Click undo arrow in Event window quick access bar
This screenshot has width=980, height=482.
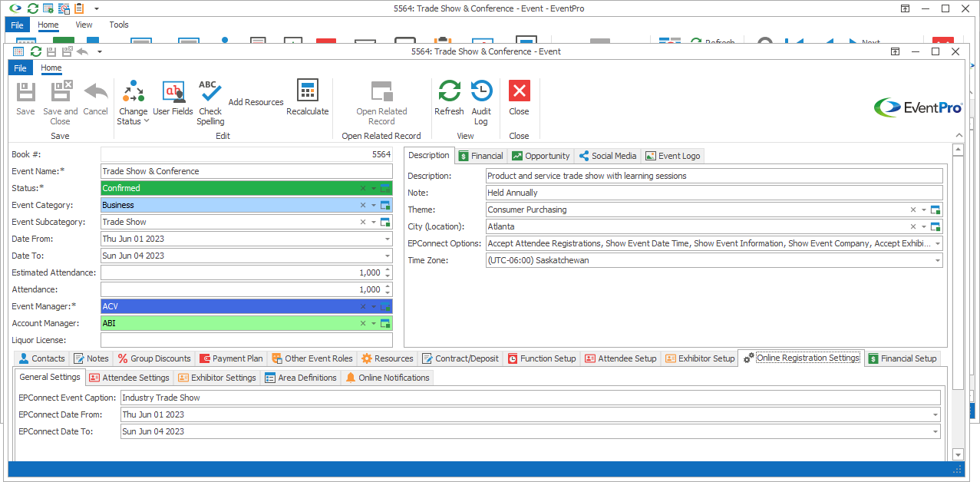click(x=82, y=51)
